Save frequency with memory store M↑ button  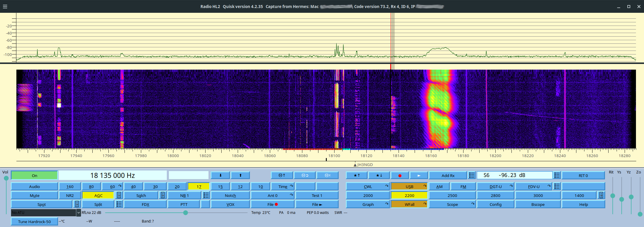[282, 176]
